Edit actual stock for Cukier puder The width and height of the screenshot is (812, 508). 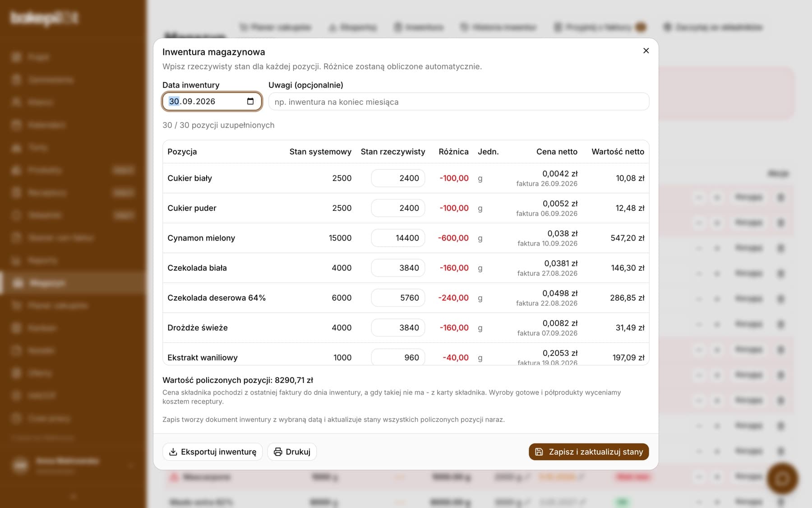point(398,208)
